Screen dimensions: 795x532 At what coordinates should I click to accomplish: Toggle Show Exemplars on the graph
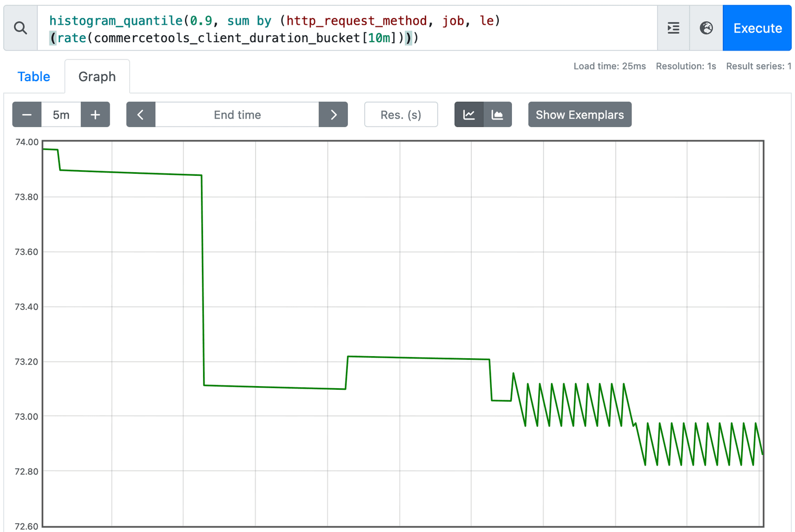(x=580, y=114)
